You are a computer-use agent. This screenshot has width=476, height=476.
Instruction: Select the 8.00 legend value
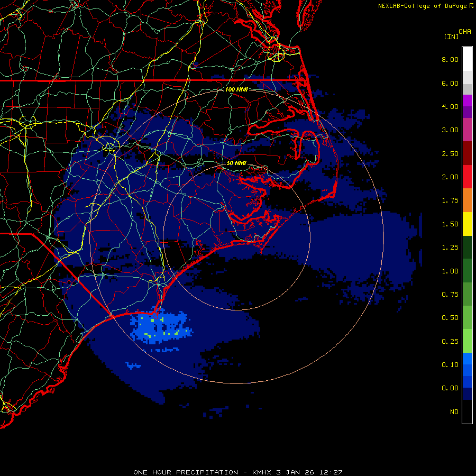click(450, 59)
